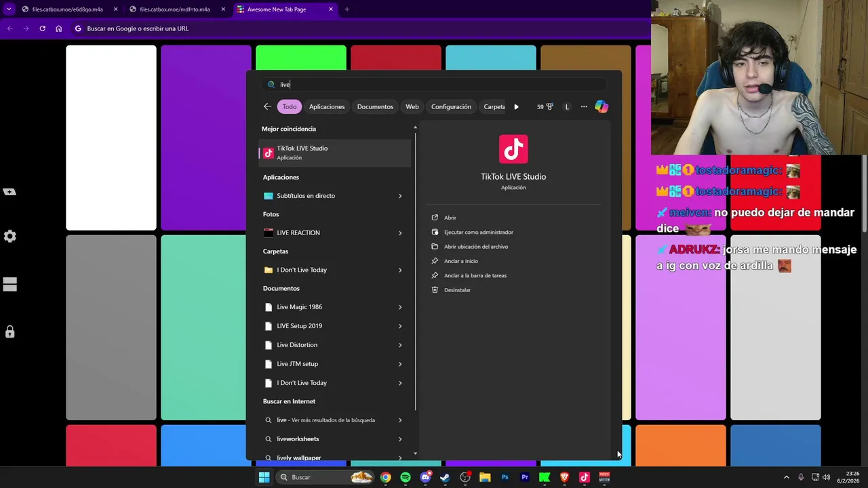Click the Windows Start button
This screenshot has height=488, width=868.
(x=264, y=477)
